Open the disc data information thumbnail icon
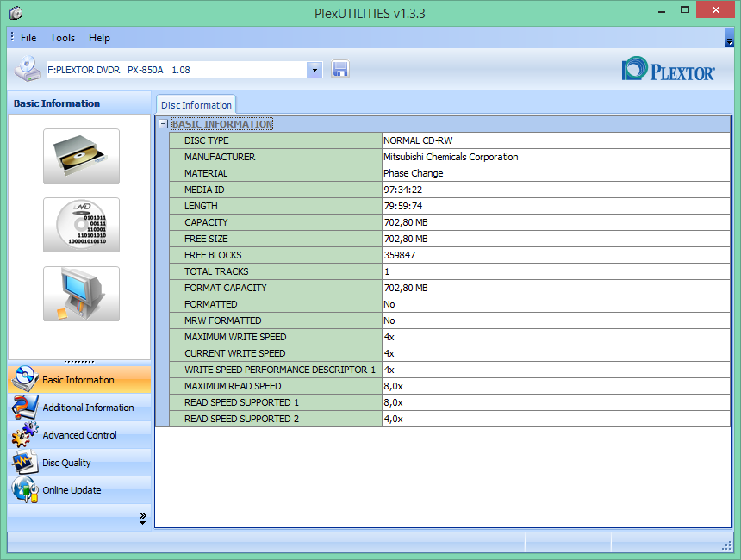 click(81, 225)
